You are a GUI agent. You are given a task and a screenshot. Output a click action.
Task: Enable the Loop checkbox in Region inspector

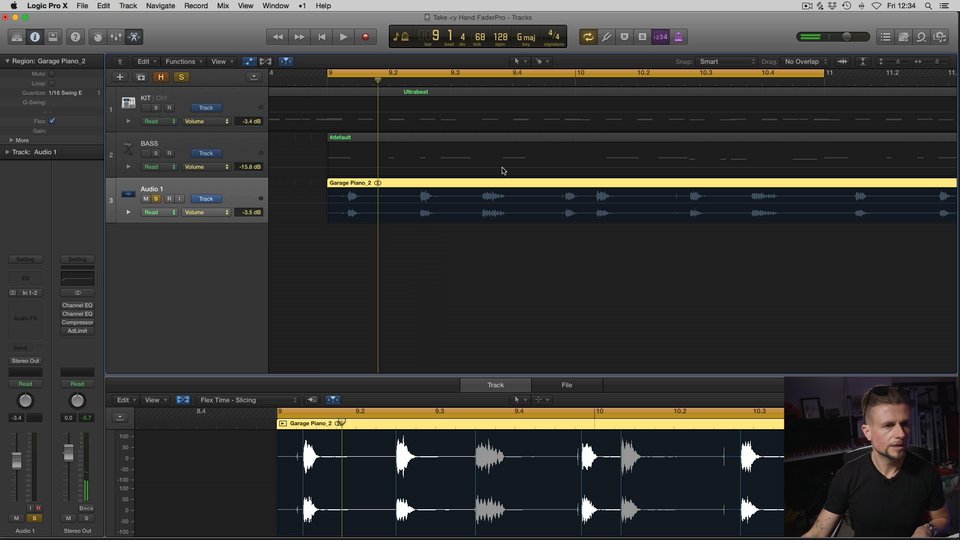(52, 83)
